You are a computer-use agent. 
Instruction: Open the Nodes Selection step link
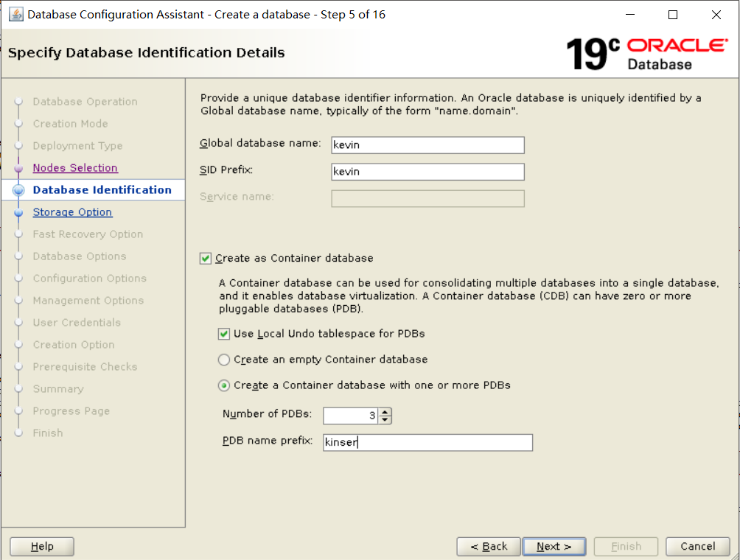(x=75, y=168)
